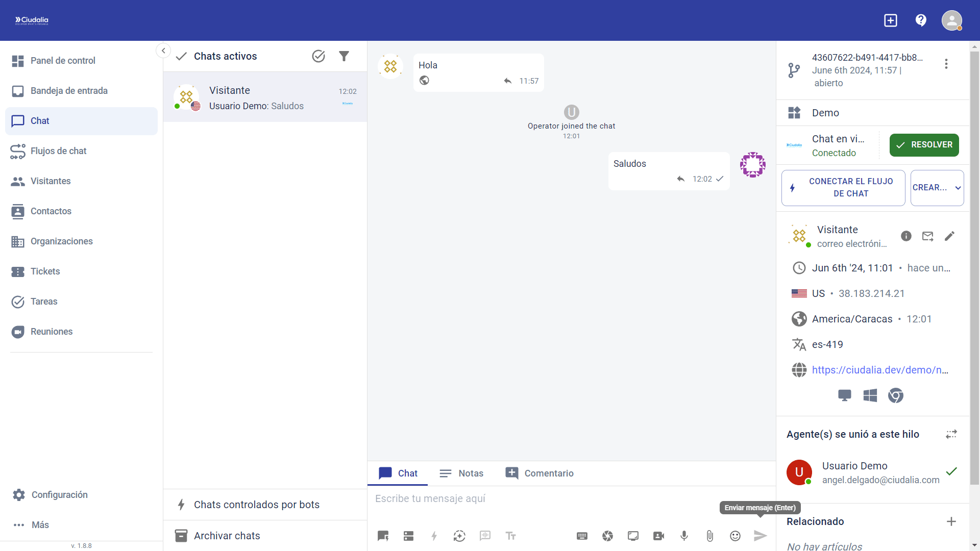Click the microphone voice message icon
Viewport: 980px width, 551px height.
(x=684, y=536)
